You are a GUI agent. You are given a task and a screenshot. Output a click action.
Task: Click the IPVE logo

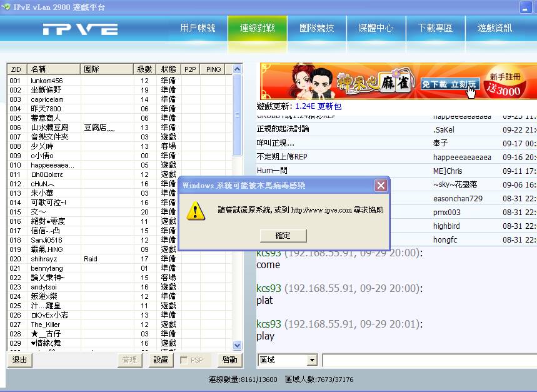(x=80, y=29)
